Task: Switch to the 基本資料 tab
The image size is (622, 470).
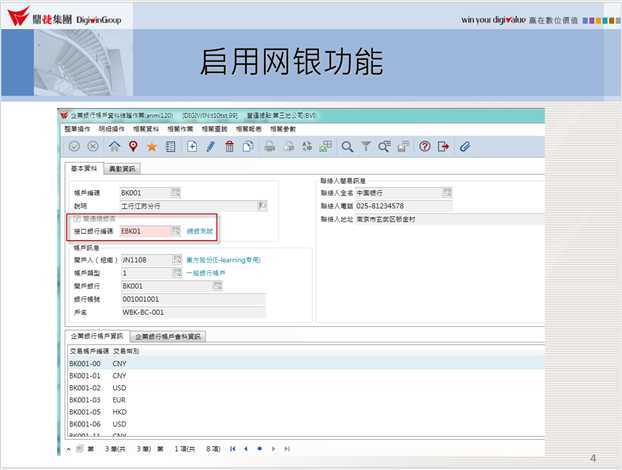Action: coord(84,168)
